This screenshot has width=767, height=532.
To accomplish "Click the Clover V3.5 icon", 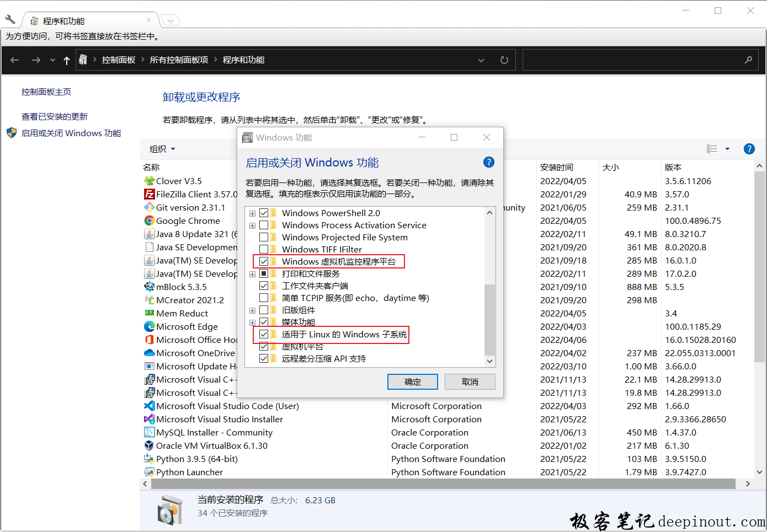I will click(x=149, y=181).
